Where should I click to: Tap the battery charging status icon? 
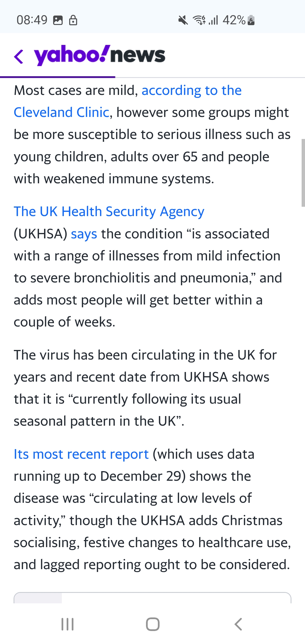click(251, 20)
